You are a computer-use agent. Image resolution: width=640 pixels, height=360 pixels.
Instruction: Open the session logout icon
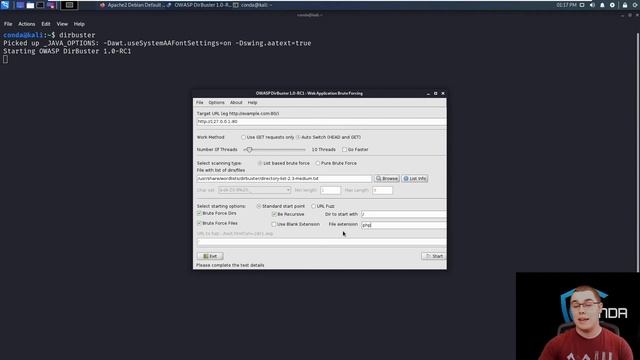pyautogui.click(x=636, y=5)
